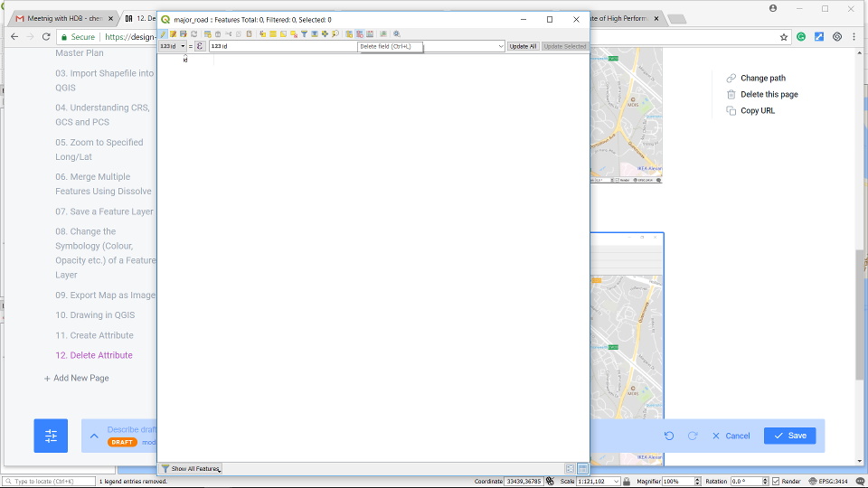Switch to table view in attribute table
The height and width of the screenshot is (488, 868).
click(583, 469)
